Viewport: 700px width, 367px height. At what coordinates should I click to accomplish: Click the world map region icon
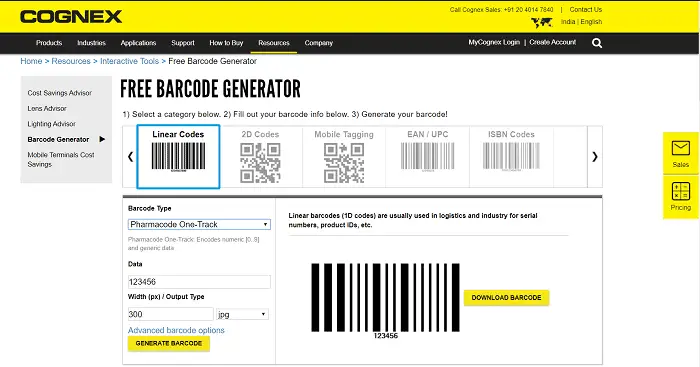pyautogui.click(x=542, y=22)
